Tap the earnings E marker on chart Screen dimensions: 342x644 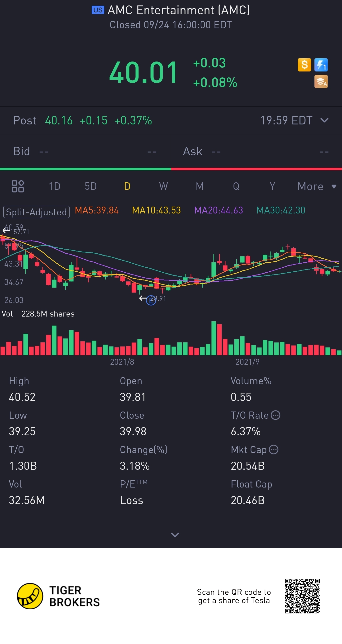(x=151, y=300)
